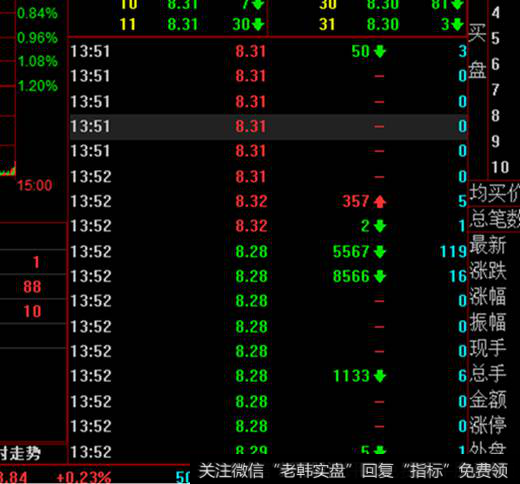
Task: Click the green down arrow beside volume 5567
Action: [x=380, y=252]
